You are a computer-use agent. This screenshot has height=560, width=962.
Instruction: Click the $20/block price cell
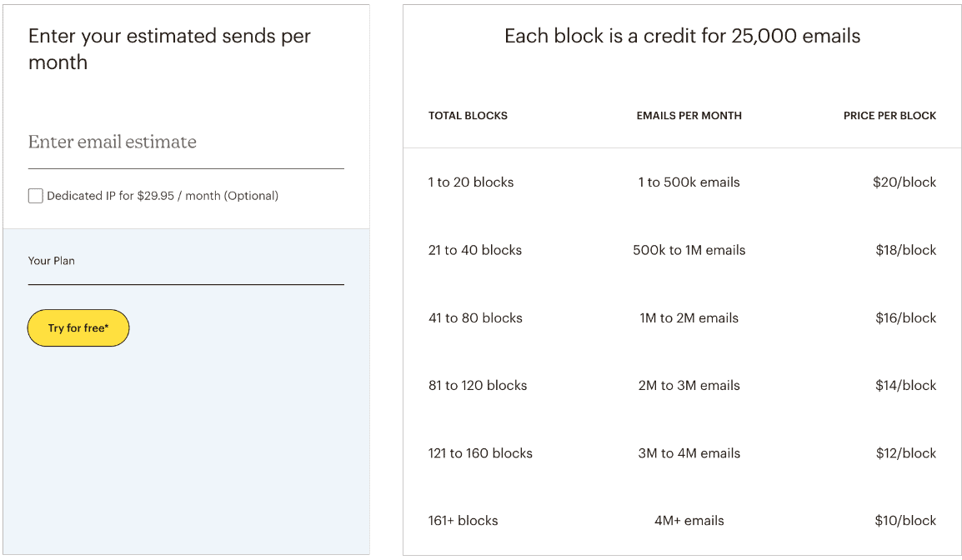[x=904, y=182]
